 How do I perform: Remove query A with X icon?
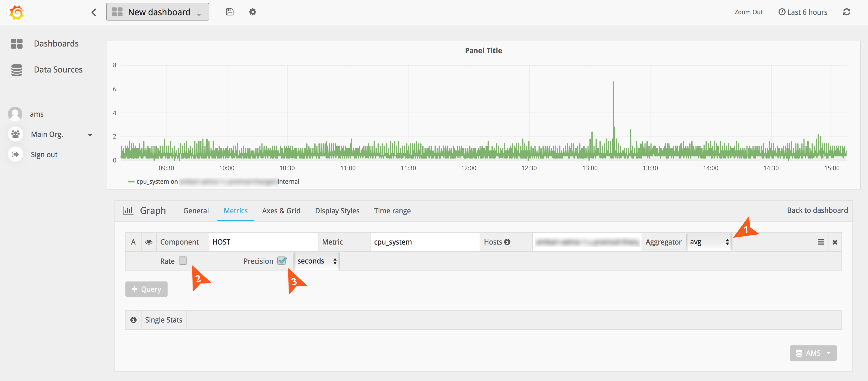coord(835,242)
